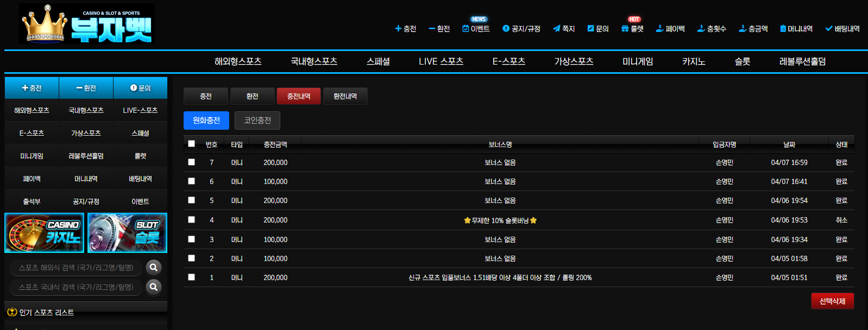This screenshot has height=330, width=868.
Task: Switch to the 환전내역 tab
Action: 345,96
